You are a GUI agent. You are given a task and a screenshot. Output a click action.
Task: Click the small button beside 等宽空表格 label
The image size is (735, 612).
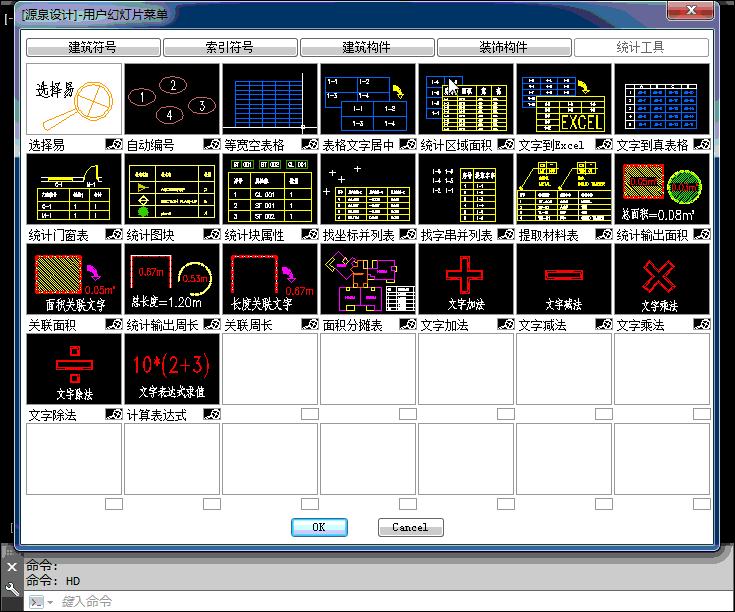tap(310, 144)
